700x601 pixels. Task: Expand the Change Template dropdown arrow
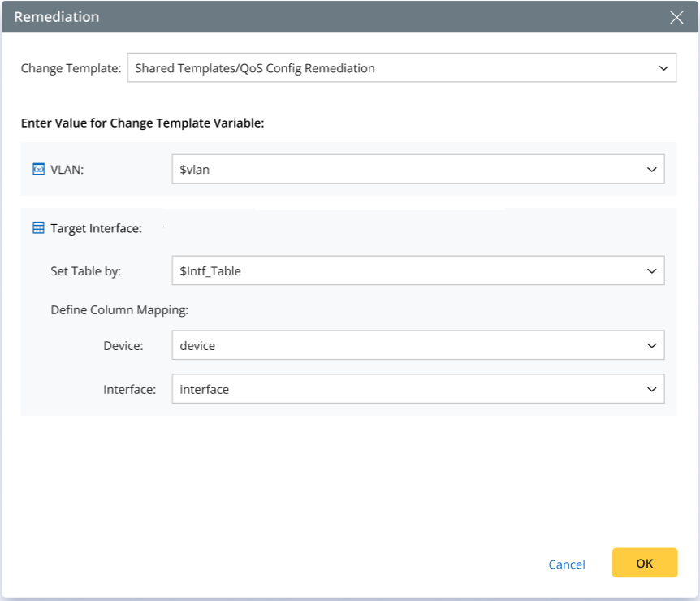663,68
